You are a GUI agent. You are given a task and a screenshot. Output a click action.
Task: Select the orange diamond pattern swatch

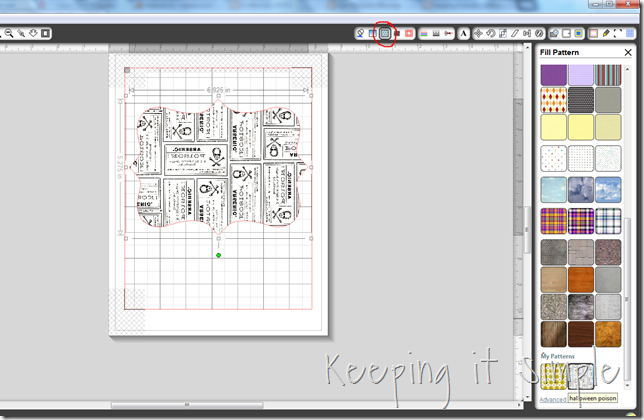pyautogui.click(x=553, y=99)
